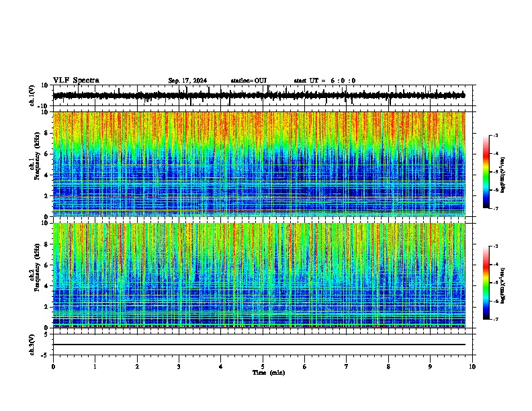Click the ch.2 frequency tick label "2"
The height and width of the screenshot is (411, 532).
tap(46, 307)
